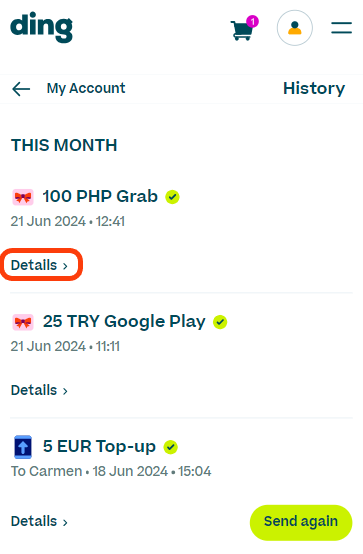Screen dimensions: 363x554
Task: Select the 100 PHP Grab transaction title
Action: [x=100, y=196]
